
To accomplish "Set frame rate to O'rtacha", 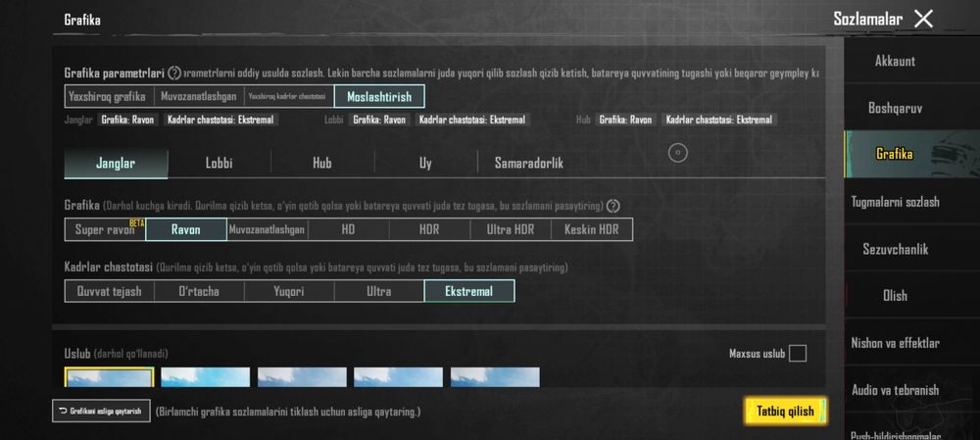I will pyautogui.click(x=199, y=291).
